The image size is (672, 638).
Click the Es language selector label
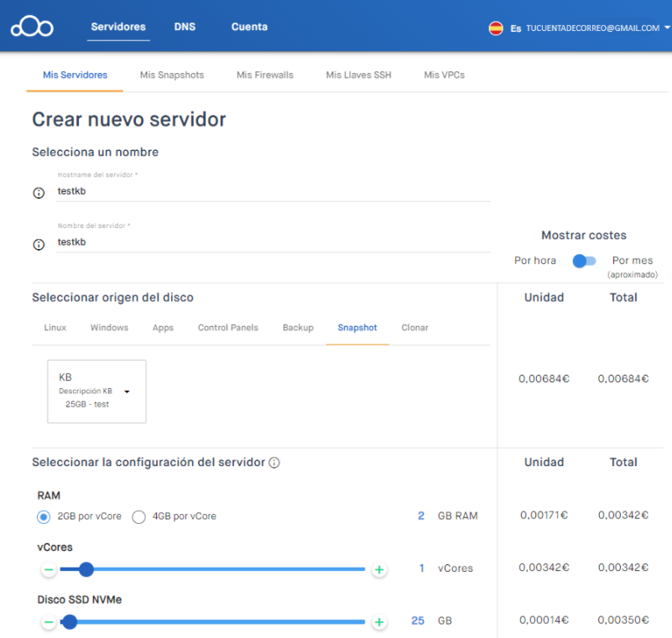pos(516,29)
